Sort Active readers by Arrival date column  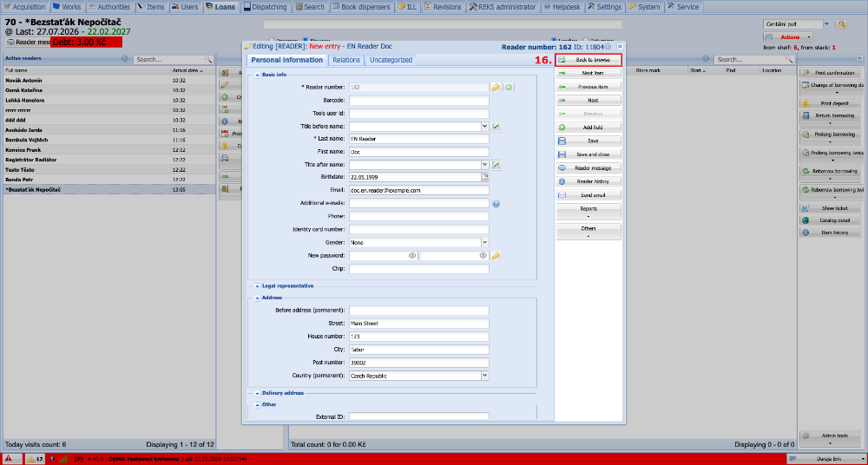[x=192, y=71]
